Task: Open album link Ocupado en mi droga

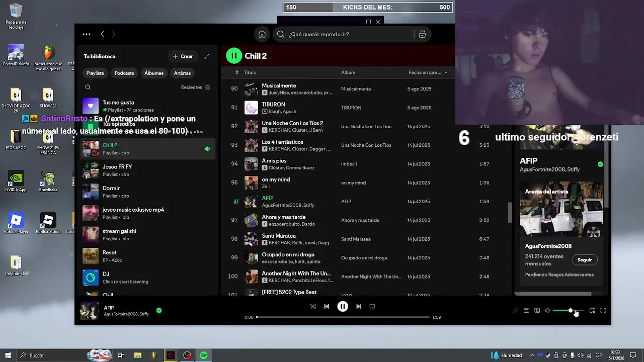Action: point(364,258)
